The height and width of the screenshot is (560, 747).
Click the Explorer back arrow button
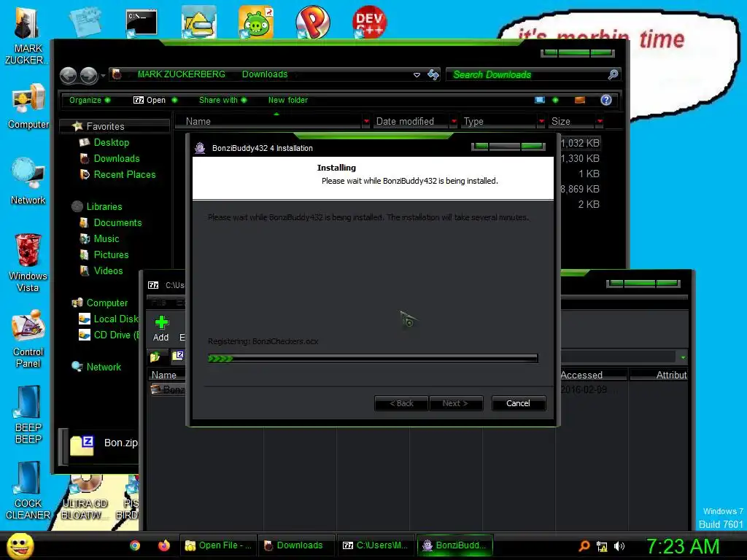(68, 75)
